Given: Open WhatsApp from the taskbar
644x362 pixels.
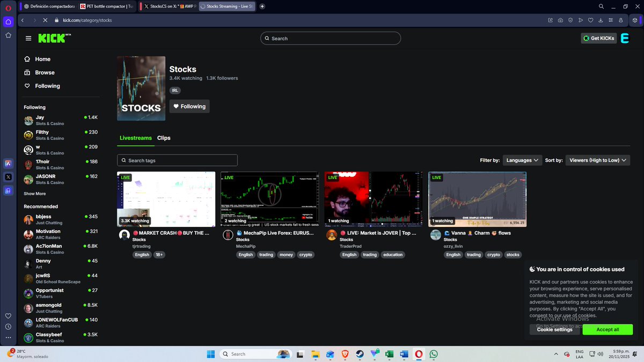Looking at the screenshot, I should pos(434,354).
